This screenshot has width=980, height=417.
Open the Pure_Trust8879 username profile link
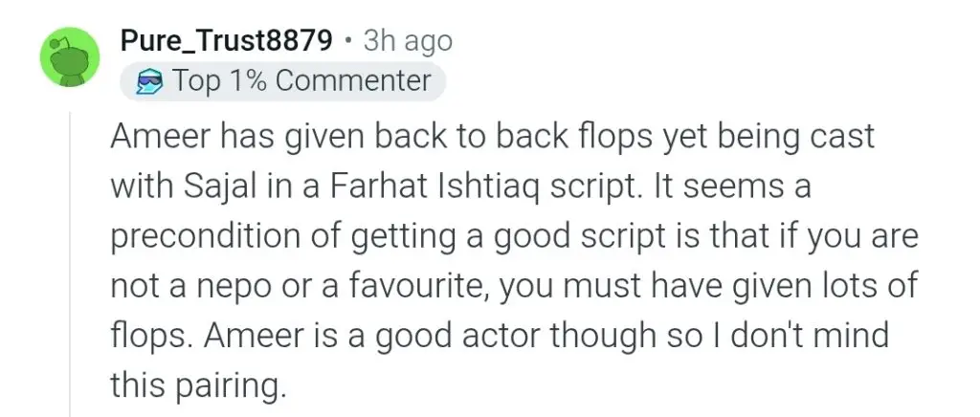226,41
